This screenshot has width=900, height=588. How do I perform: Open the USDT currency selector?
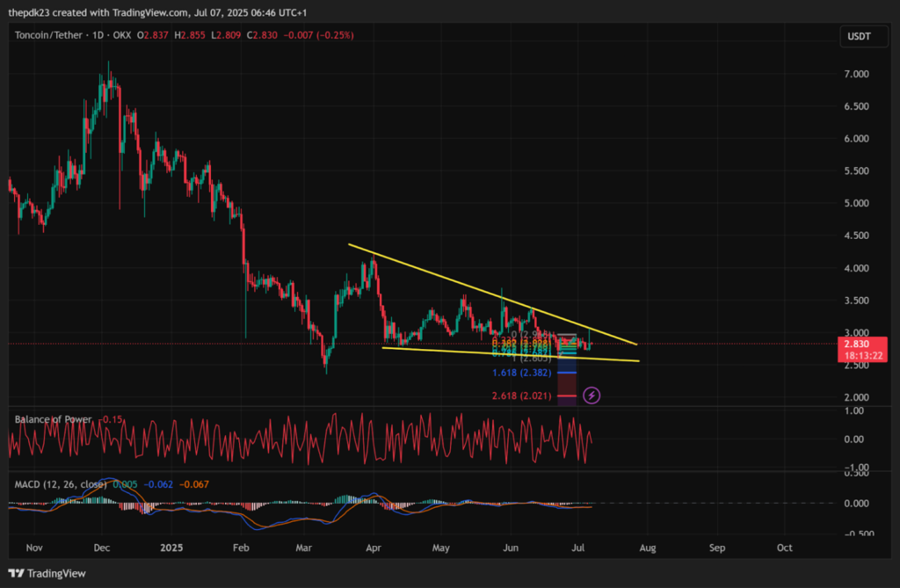[862, 36]
